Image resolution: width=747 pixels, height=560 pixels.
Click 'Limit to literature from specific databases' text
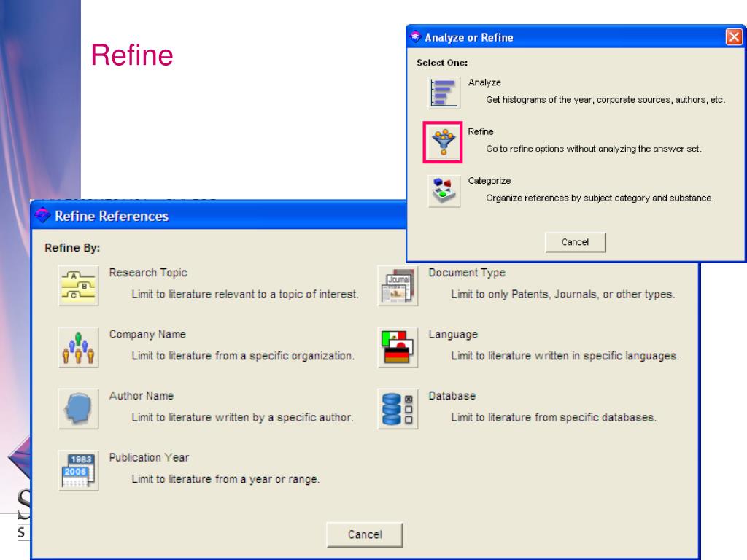[554, 418]
